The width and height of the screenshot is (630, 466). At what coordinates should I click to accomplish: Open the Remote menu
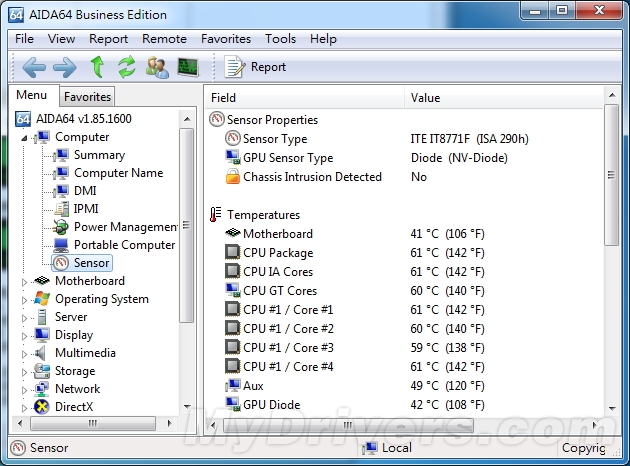point(164,39)
